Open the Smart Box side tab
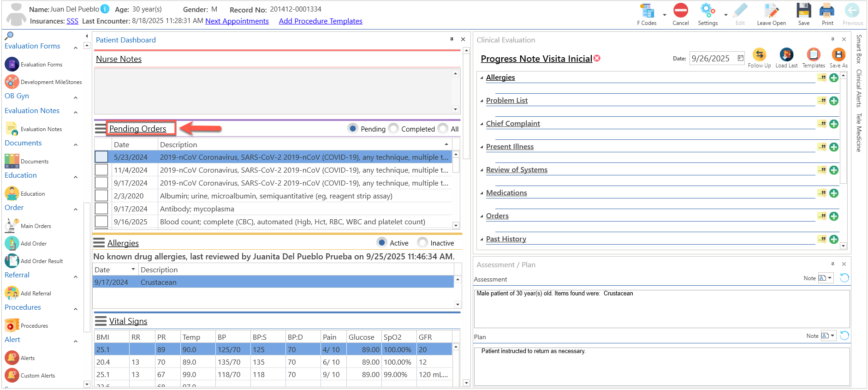The image size is (868, 390). point(859,49)
